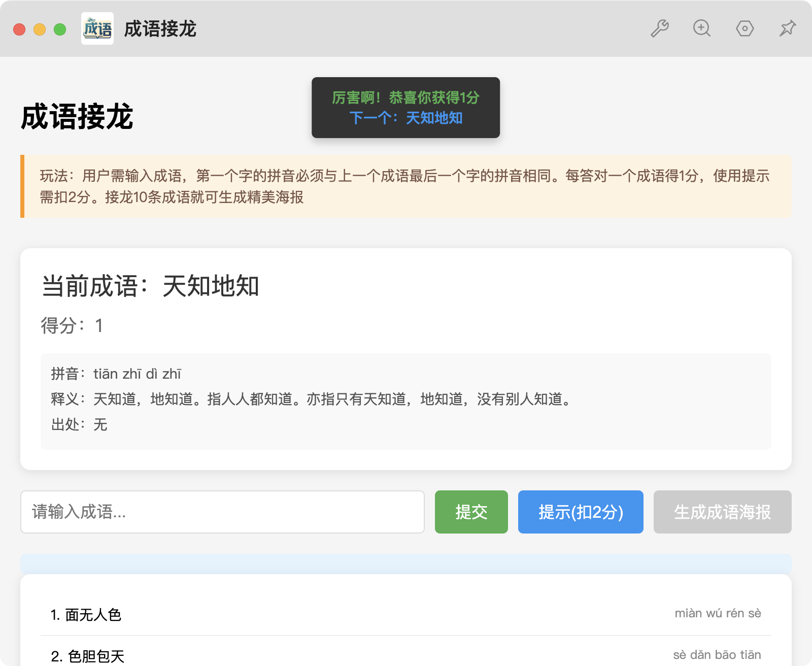Focus the 请输入成语 input field
The height and width of the screenshot is (666, 812).
point(222,512)
